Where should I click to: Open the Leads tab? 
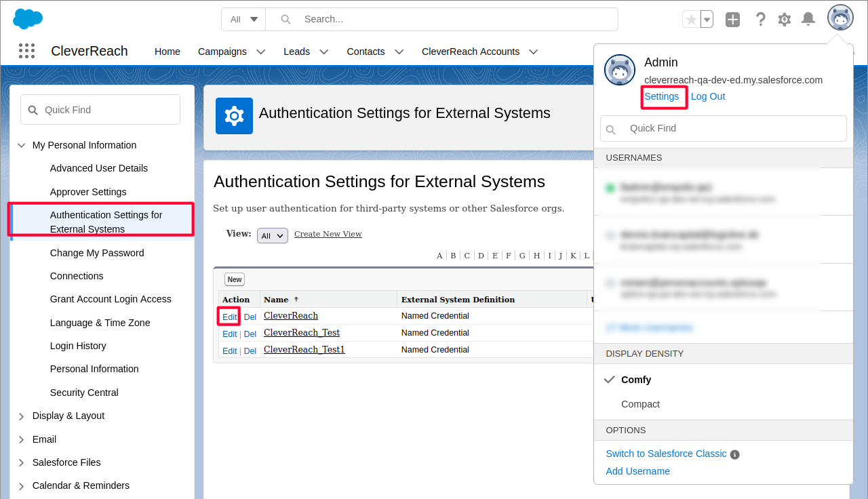coord(297,52)
